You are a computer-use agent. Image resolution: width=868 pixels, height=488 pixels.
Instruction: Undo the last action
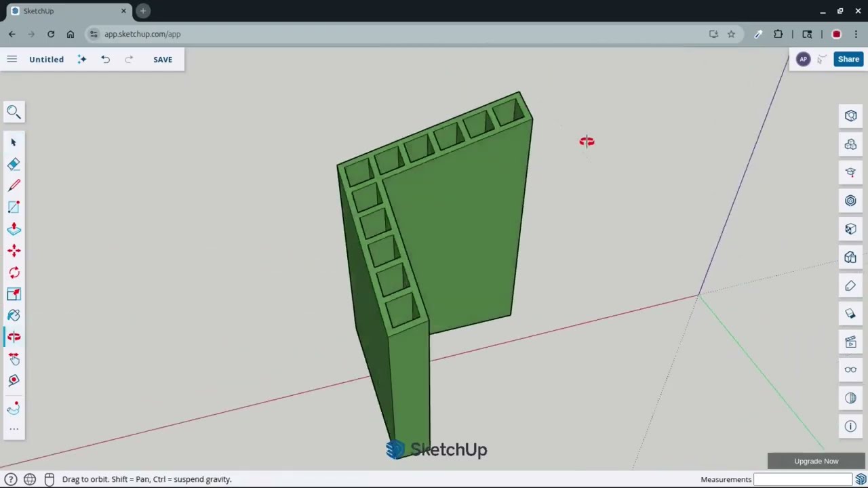click(x=105, y=59)
